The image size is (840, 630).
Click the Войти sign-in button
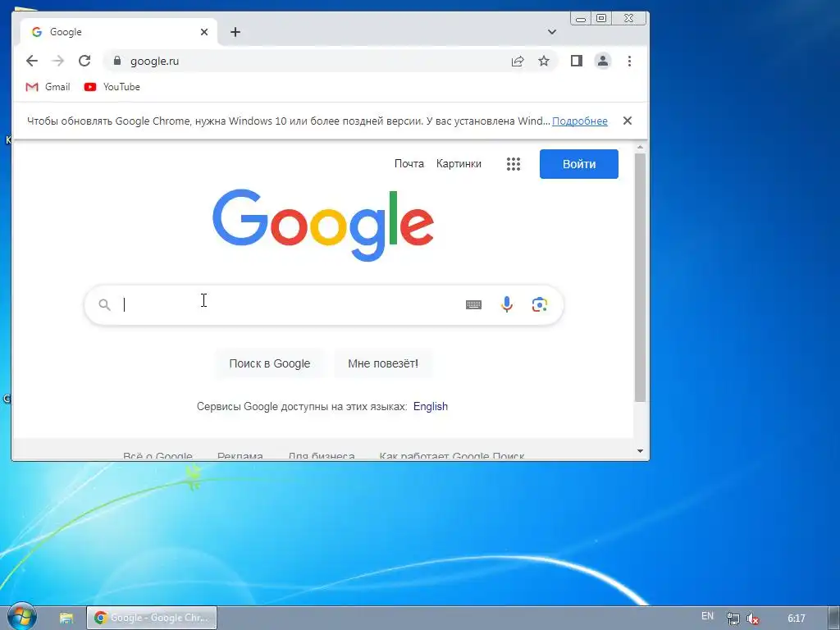coord(578,164)
